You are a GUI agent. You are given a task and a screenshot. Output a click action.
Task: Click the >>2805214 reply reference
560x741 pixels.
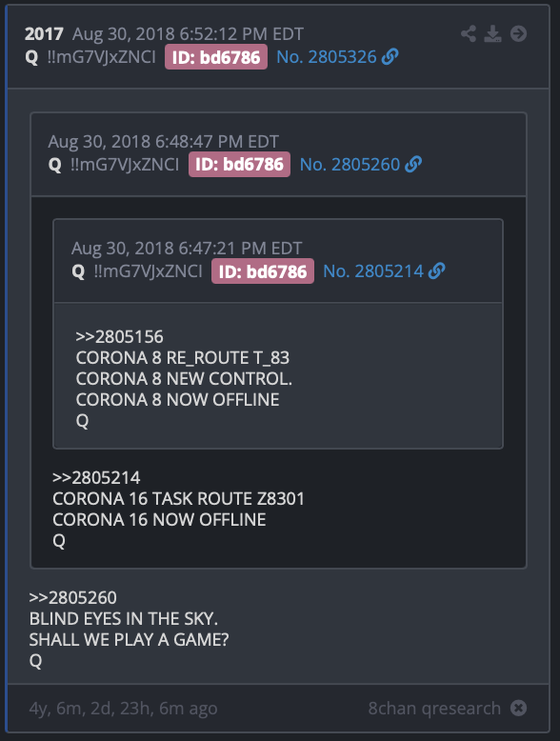coord(96,478)
